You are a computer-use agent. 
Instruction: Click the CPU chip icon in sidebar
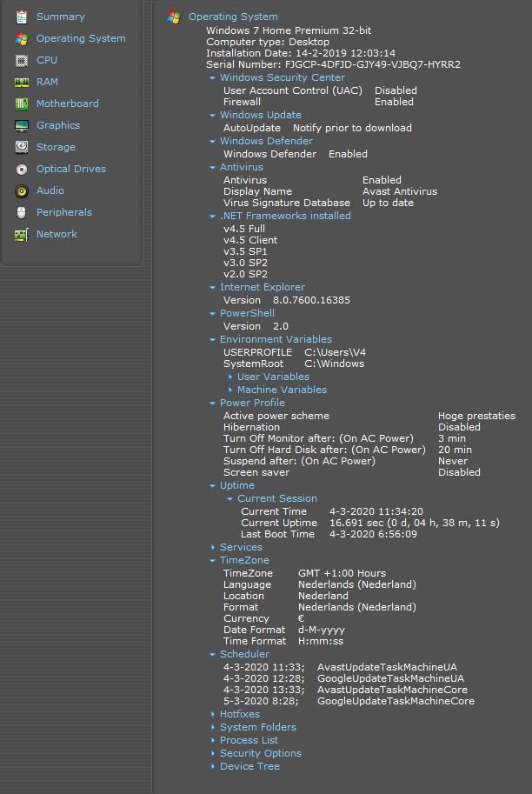pyautogui.click(x=21, y=60)
